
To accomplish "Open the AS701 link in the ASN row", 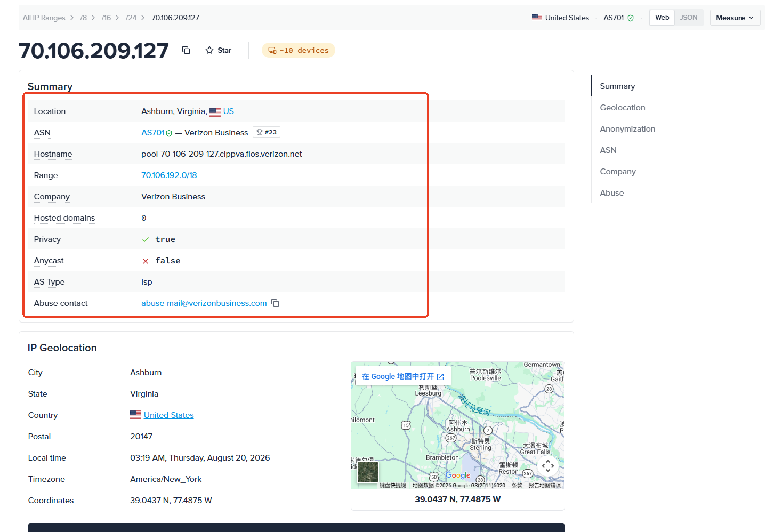I will [x=153, y=133].
